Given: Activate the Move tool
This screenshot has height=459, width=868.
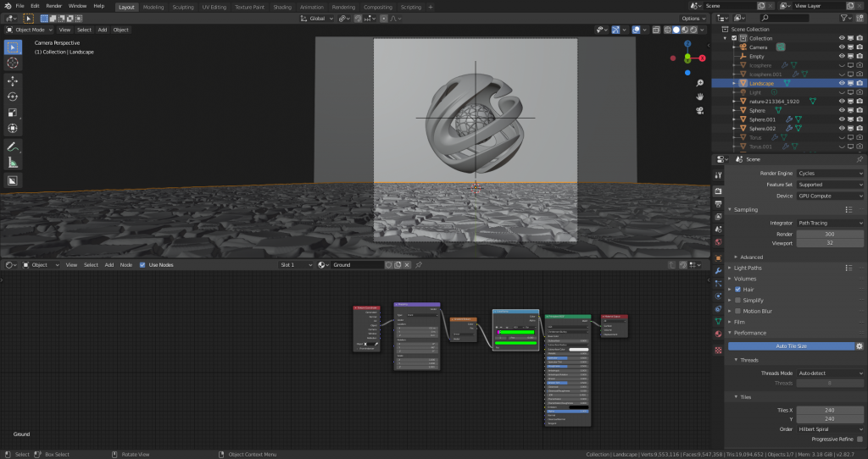Looking at the screenshot, I should click(12, 80).
